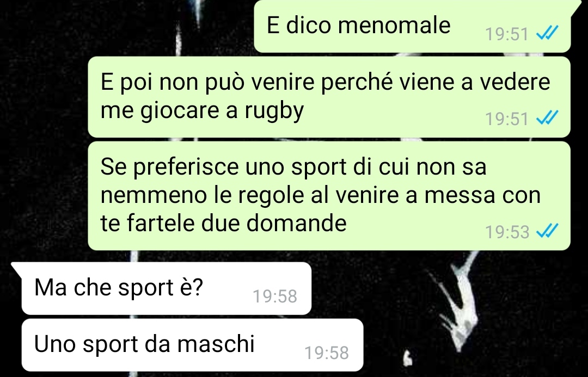Tap the word "menomale" in the top bubble

pos(394,25)
